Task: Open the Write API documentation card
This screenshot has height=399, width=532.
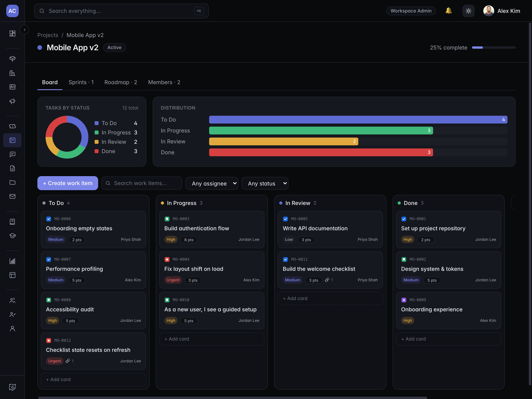Action: (x=330, y=229)
